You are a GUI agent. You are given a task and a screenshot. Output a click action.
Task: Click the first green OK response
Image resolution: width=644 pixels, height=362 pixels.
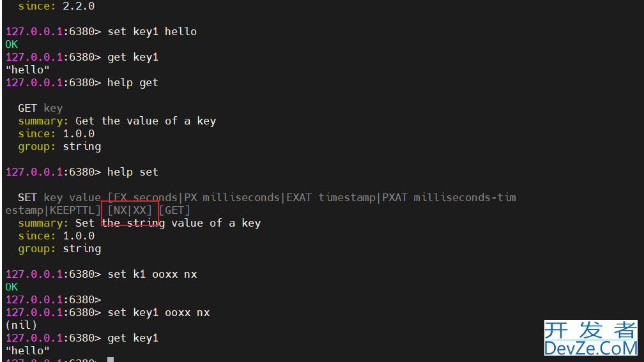click(x=11, y=44)
